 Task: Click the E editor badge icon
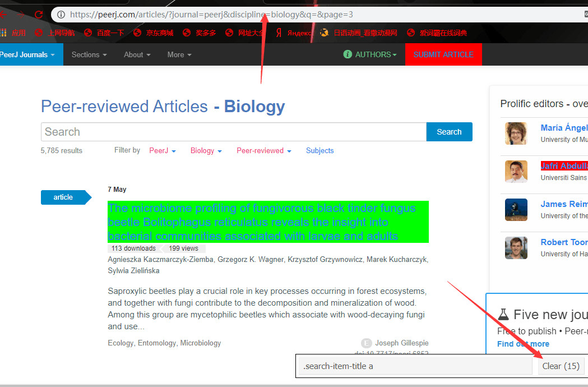367,343
